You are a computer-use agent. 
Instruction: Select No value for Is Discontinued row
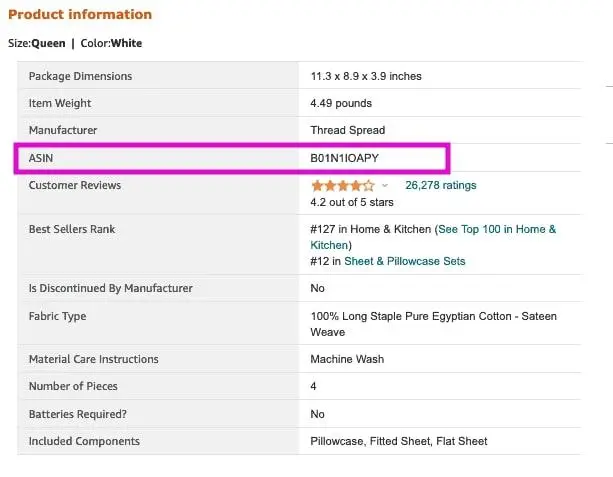pos(317,288)
